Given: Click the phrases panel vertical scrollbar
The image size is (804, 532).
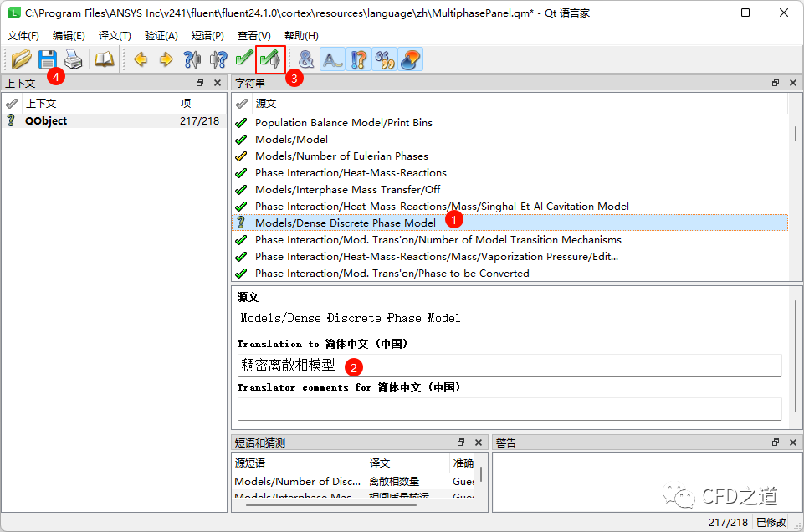Looking at the screenshot, I should click(x=481, y=475).
